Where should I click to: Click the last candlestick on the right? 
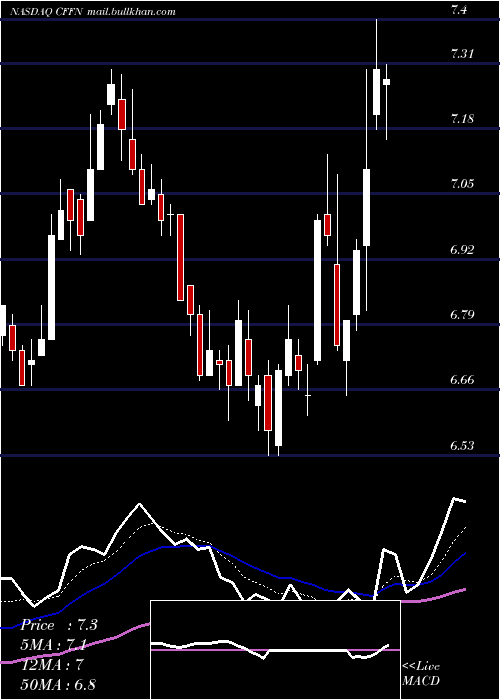387,102
